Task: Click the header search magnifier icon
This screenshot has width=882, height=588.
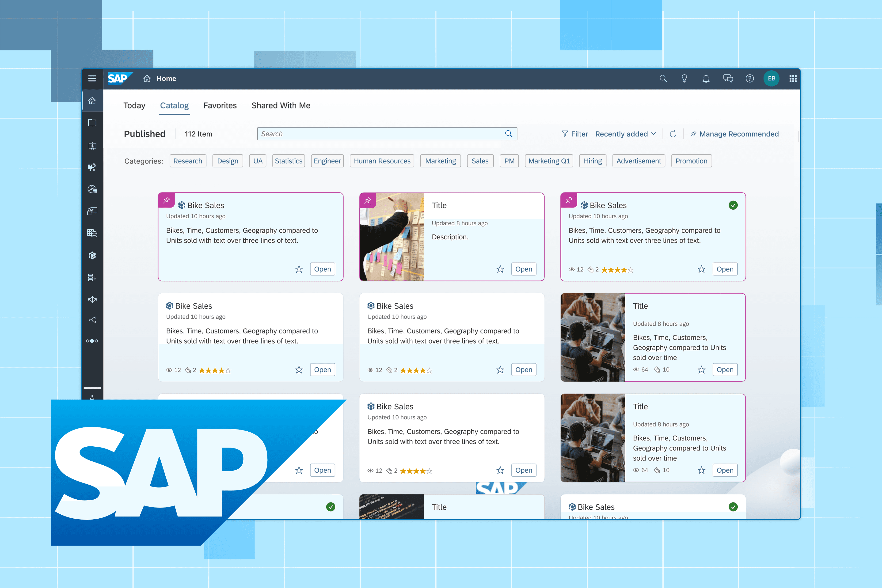Action: (x=663, y=78)
